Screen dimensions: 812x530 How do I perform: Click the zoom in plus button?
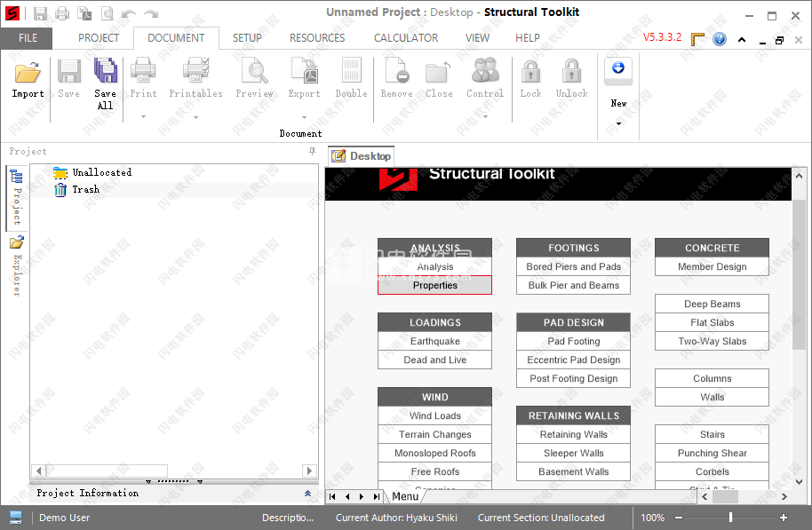pyautogui.click(x=783, y=517)
